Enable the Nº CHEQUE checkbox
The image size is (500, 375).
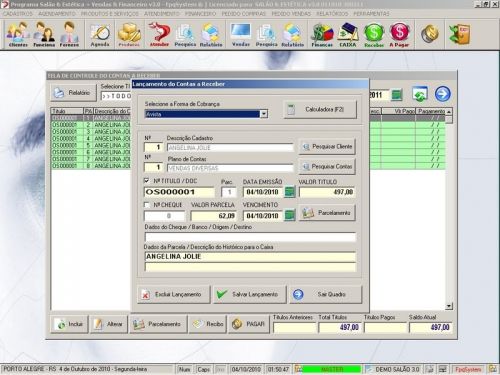pyautogui.click(x=146, y=204)
